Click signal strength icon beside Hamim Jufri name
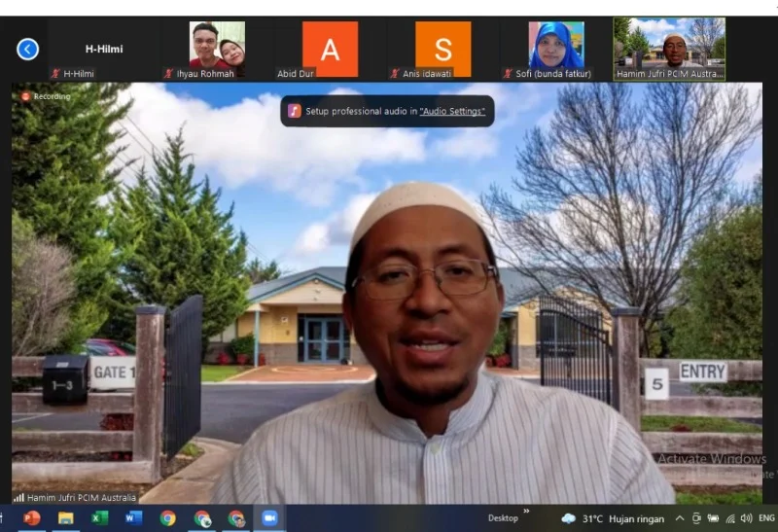Screen dimensions: 778x532 click(x=18, y=497)
